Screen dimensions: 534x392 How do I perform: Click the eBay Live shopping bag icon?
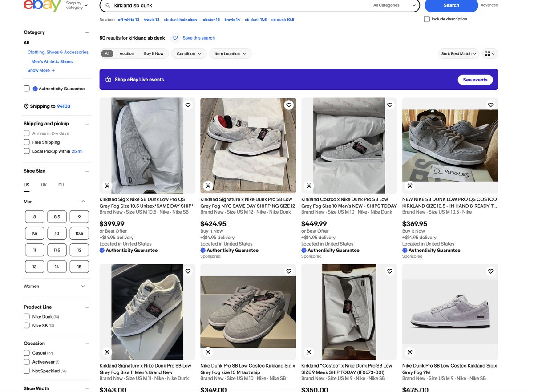(108, 80)
